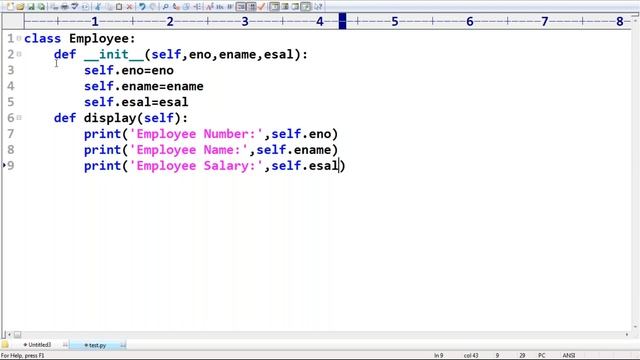Open Find in Files toolbar icon
The image size is (640, 360).
[x=187, y=7]
